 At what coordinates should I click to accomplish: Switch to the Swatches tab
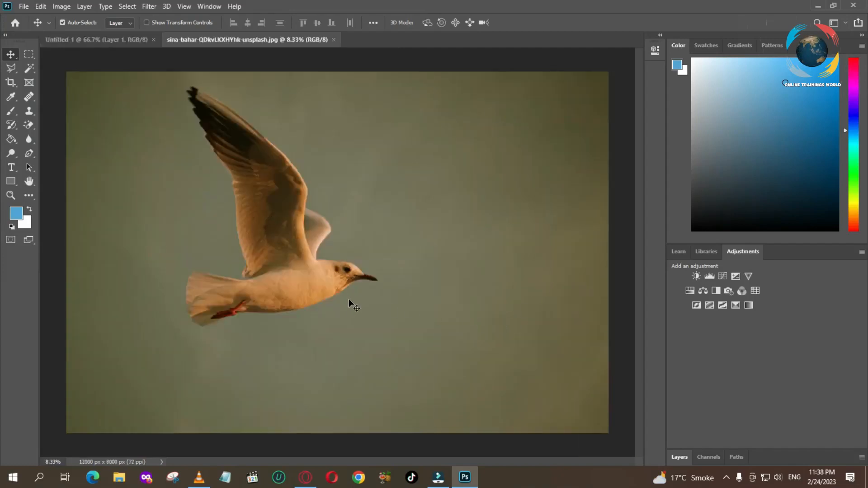pyautogui.click(x=706, y=45)
